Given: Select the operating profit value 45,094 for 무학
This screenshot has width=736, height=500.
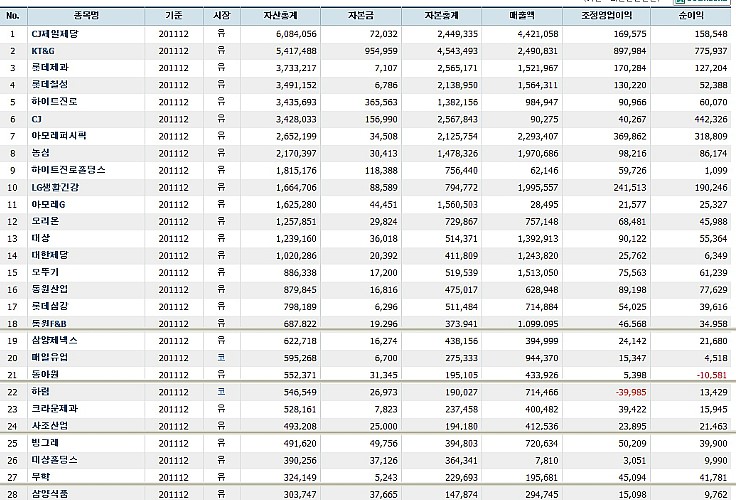Looking at the screenshot, I should click(632, 477).
